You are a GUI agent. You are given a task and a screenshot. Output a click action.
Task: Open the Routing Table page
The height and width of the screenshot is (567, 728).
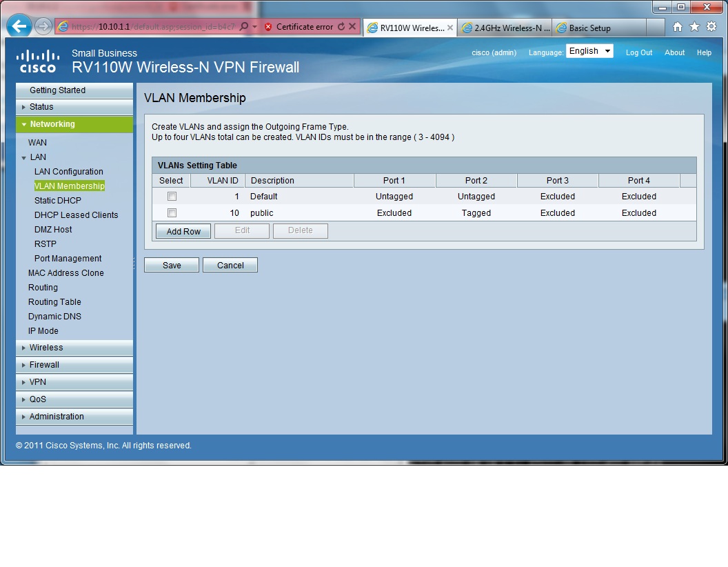point(54,302)
